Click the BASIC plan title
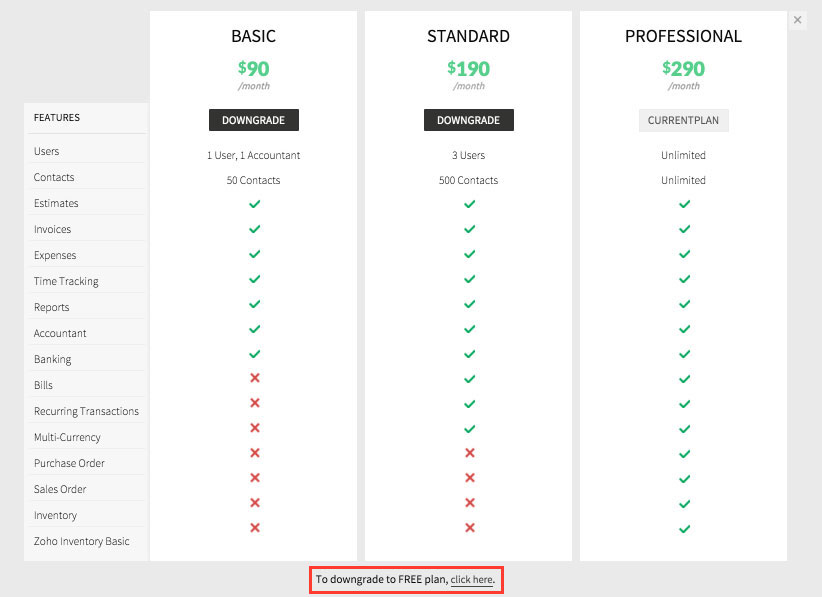This screenshot has height=597, width=822. [254, 36]
